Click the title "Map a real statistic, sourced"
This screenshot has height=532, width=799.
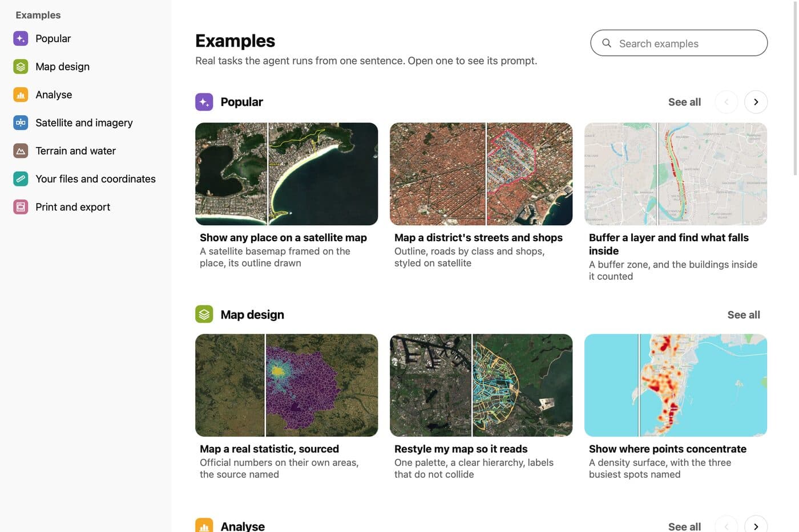point(269,449)
